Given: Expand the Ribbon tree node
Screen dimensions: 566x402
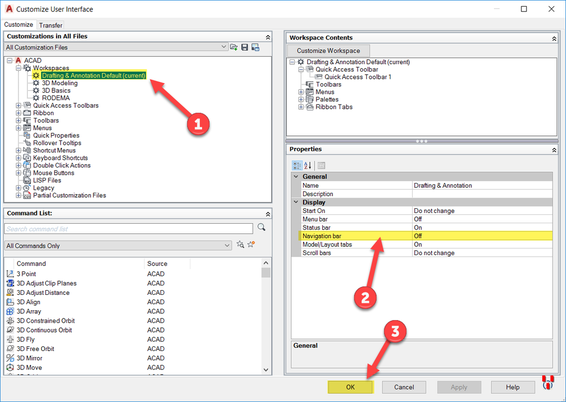Looking at the screenshot, I should tap(18, 113).
